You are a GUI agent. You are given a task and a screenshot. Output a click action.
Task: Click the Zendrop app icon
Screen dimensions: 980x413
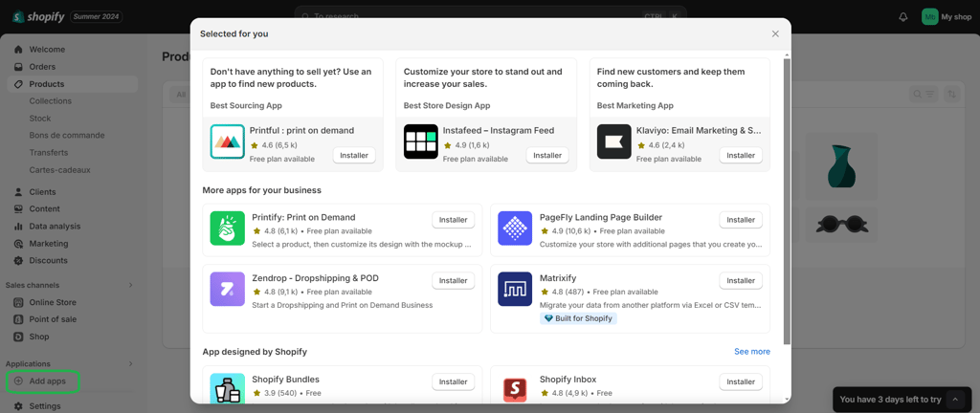pos(228,289)
